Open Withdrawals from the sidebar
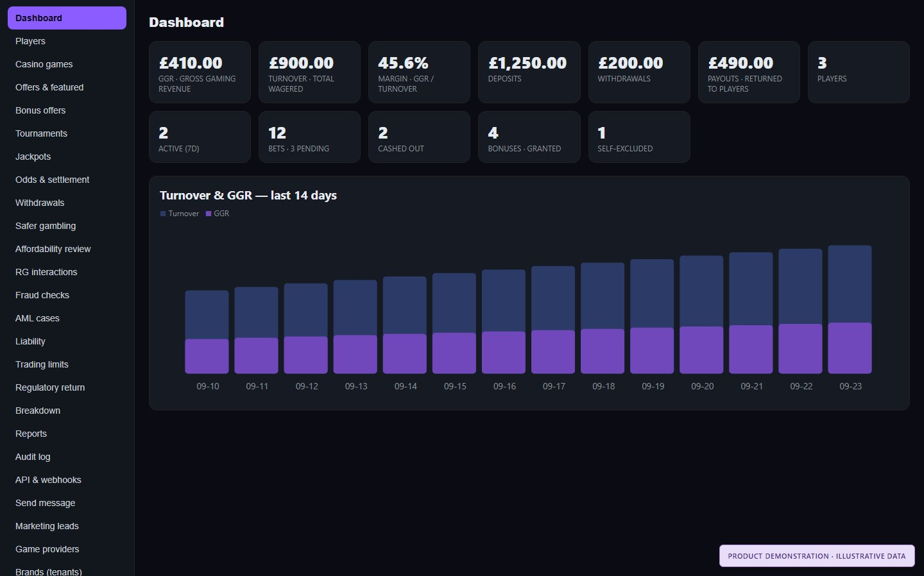924x576 pixels. click(67, 203)
